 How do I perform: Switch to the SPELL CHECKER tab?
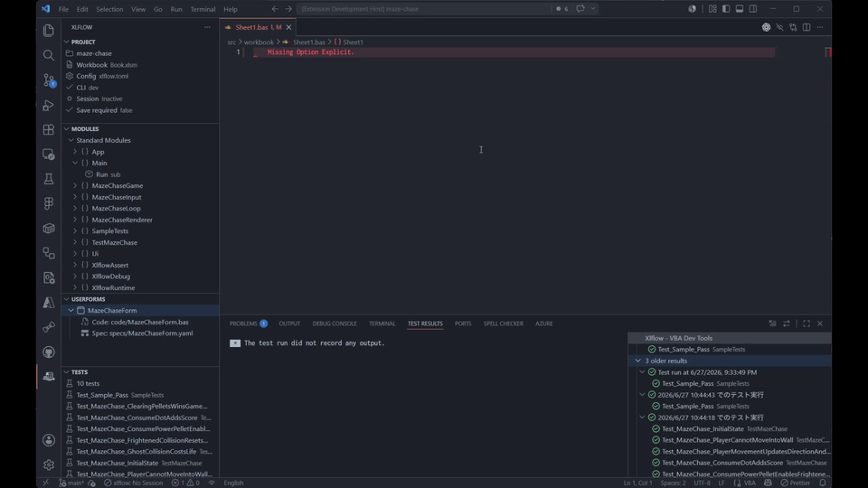(504, 324)
